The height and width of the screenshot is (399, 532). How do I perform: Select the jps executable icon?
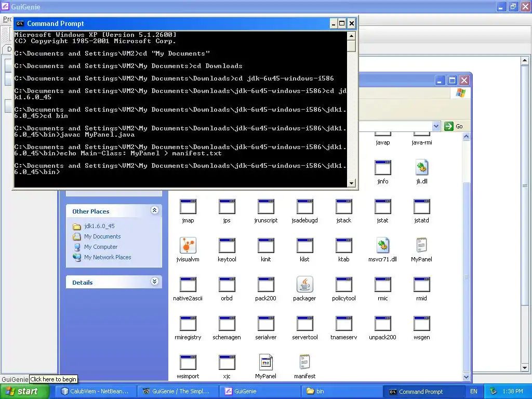[x=227, y=207]
